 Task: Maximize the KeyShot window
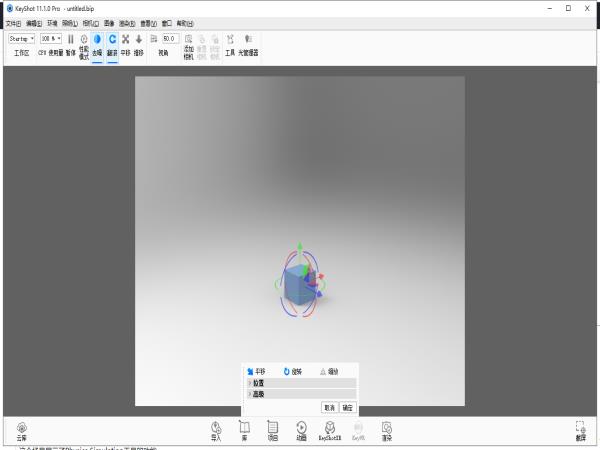(568, 8)
